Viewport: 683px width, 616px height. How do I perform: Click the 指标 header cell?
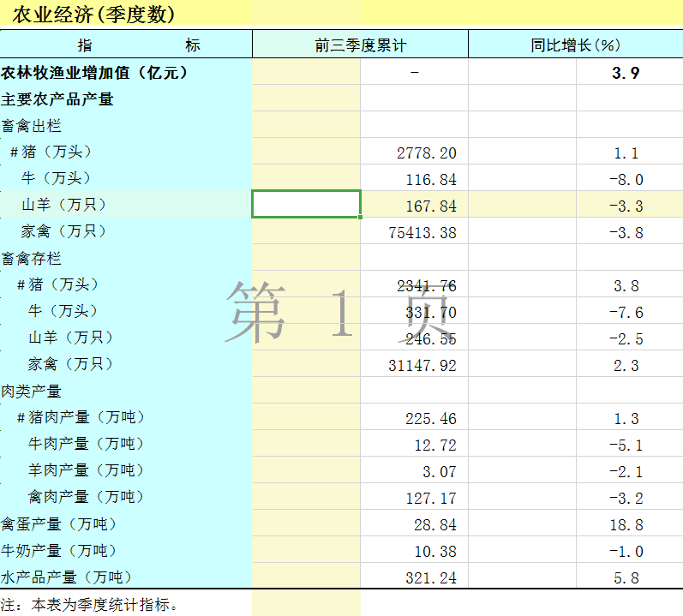(x=126, y=45)
